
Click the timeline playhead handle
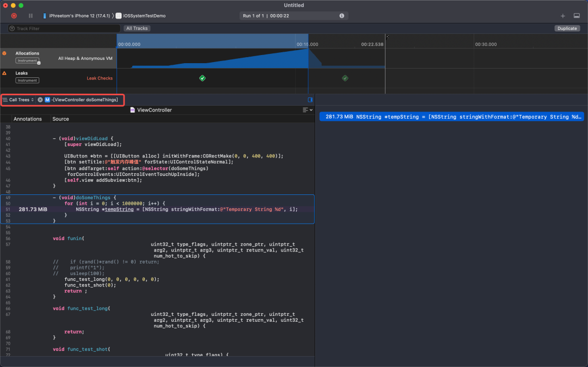pos(387,36)
